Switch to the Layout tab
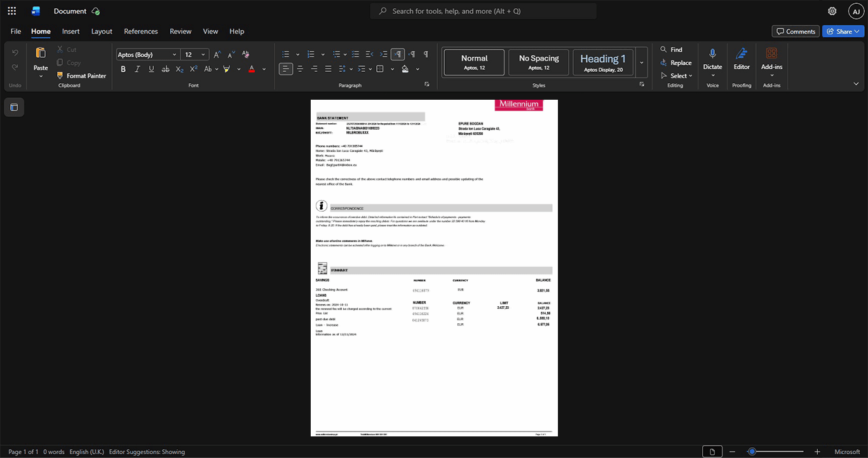The image size is (868, 458). 102,31
